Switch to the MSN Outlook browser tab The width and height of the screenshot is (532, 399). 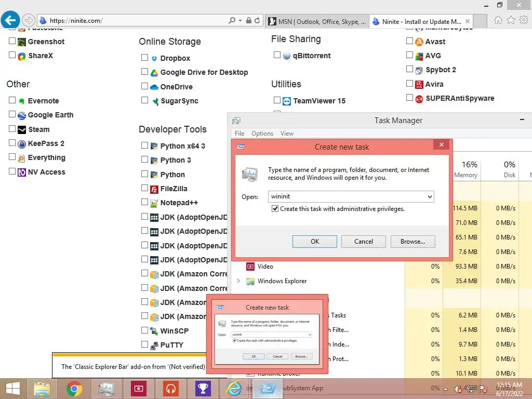tap(317, 21)
